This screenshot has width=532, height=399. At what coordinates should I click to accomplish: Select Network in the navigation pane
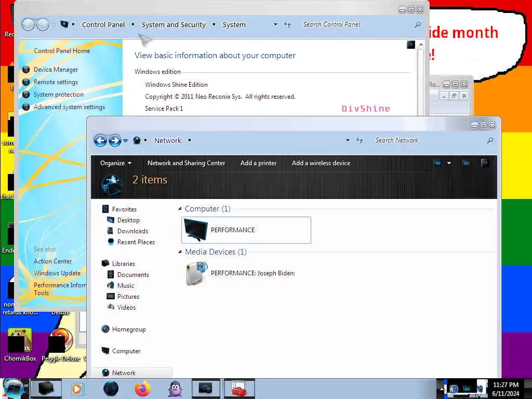click(124, 373)
